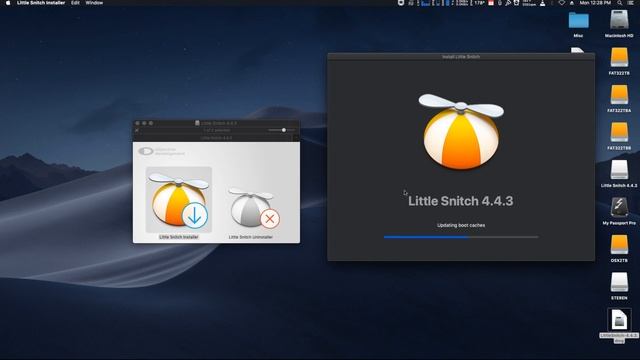Open Spotlight search in menu bar
The height and width of the screenshot is (360, 640).
pos(620,3)
